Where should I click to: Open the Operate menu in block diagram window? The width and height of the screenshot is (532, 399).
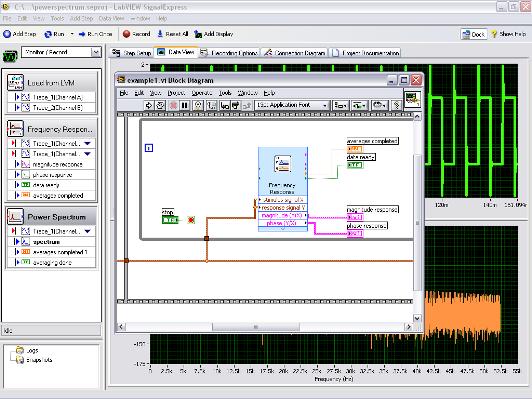click(x=202, y=93)
